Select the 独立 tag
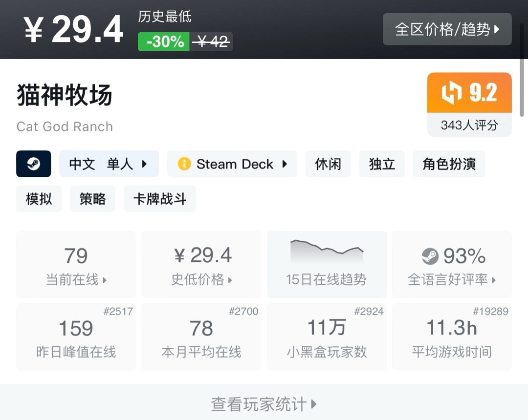Viewport: 528px width, 420px height. (x=382, y=164)
